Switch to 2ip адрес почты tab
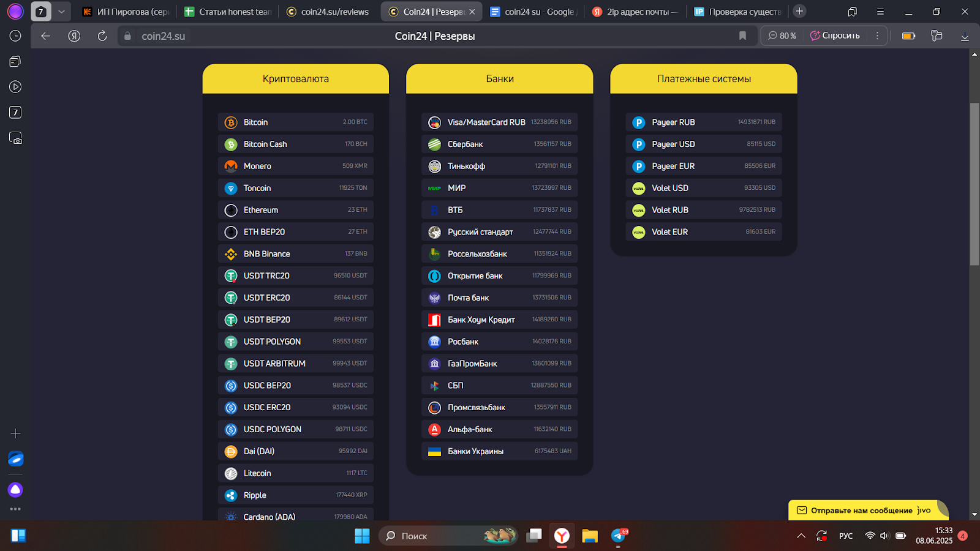Image resolution: width=980 pixels, height=551 pixels. click(635, 12)
